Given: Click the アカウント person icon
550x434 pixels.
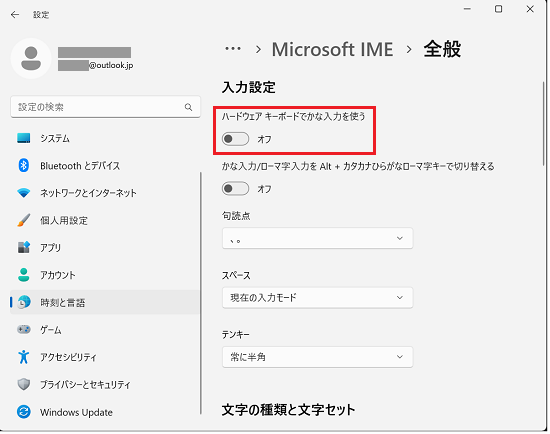Looking at the screenshot, I should point(24,275).
